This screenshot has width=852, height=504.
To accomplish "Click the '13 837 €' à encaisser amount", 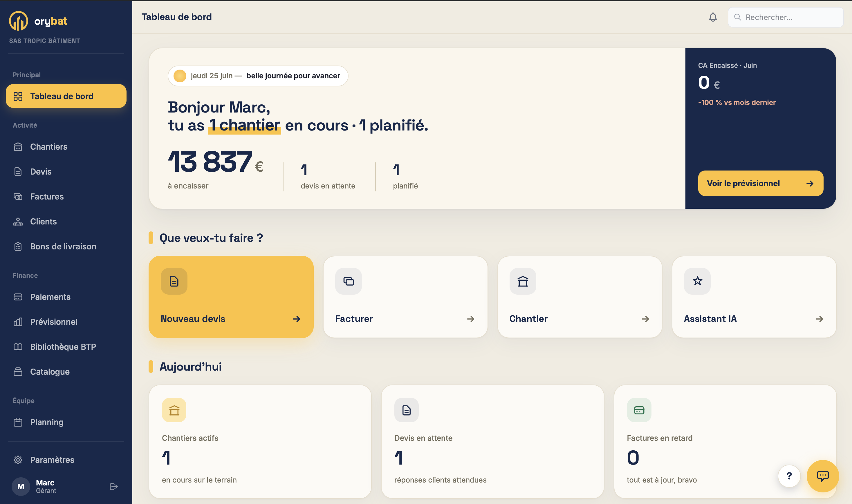I will click(x=215, y=162).
